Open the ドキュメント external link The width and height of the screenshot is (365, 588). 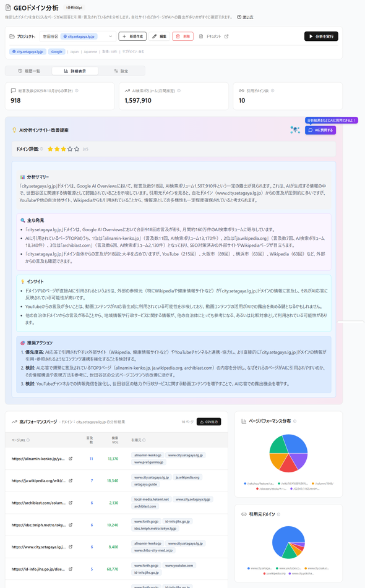pos(213,36)
